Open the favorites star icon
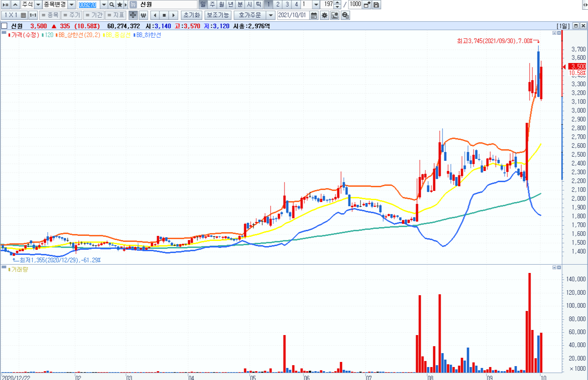 click(120, 4)
